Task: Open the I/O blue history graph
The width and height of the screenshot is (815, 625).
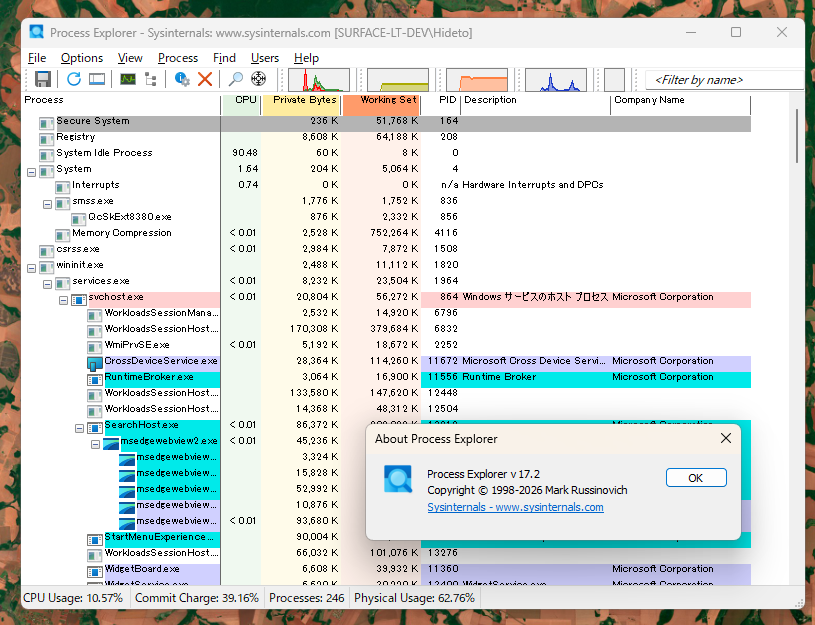Action: pos(556,80)
